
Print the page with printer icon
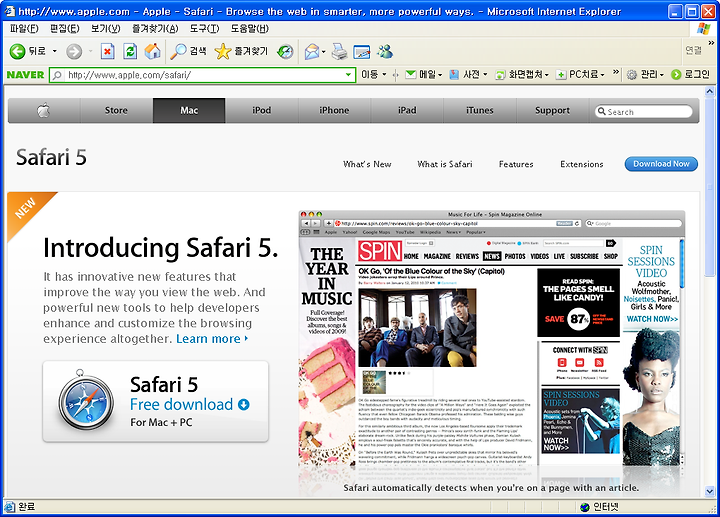click(339, 51)
